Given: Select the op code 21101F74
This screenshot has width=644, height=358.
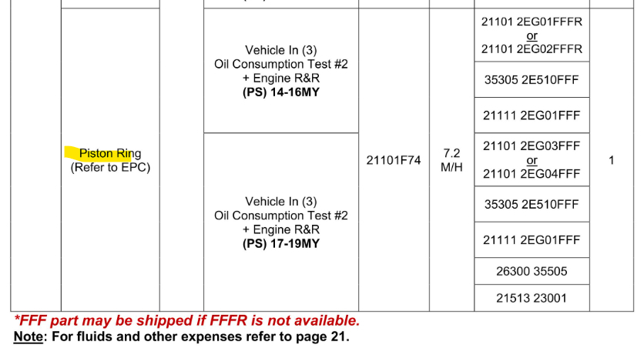Looking at the screenshot, I should 393,160.
